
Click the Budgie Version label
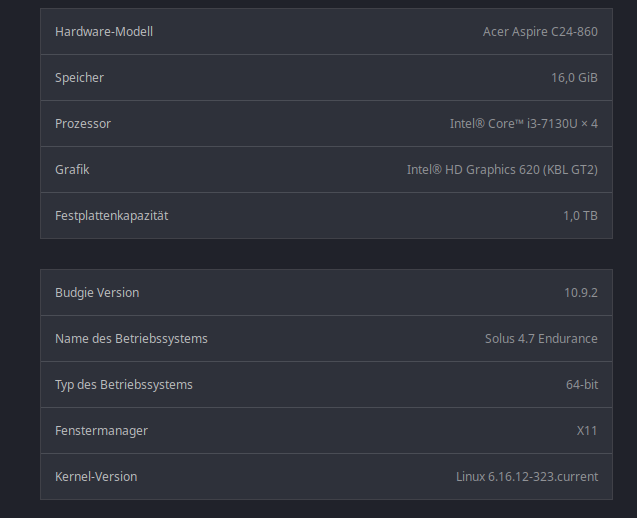point(97,293)
